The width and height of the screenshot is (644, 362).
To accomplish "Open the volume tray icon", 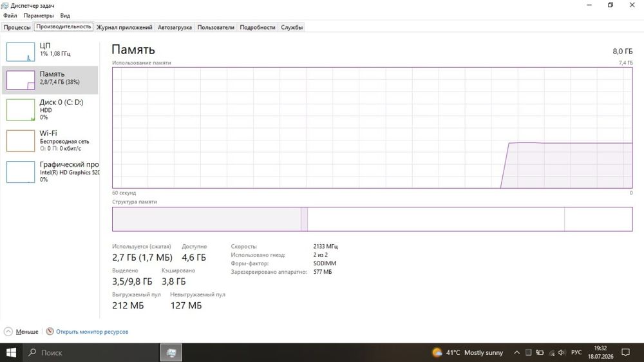I will point(562,352).
